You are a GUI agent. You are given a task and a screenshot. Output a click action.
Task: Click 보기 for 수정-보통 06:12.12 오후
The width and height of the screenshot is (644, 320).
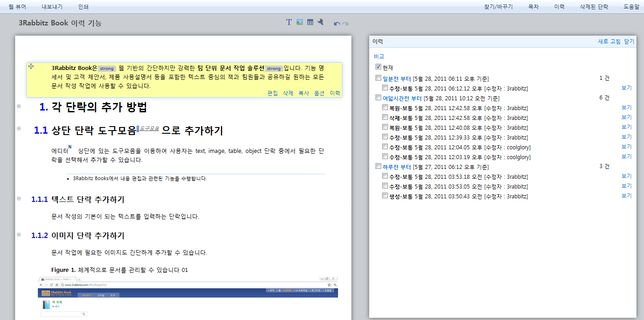click(x=627, y=88)
